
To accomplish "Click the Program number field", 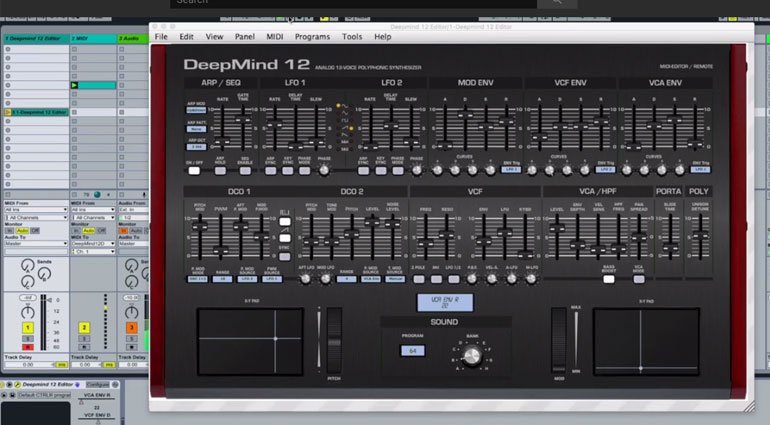I will [412, 351].
